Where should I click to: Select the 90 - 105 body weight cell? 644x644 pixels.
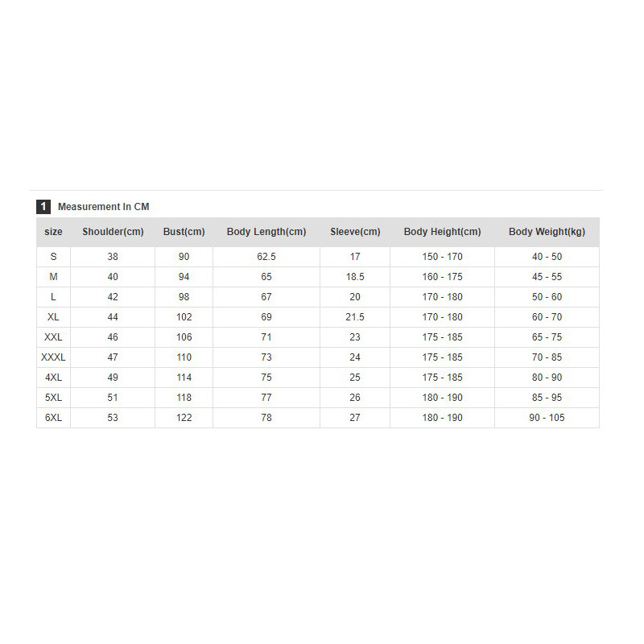(x=547, y=418)
